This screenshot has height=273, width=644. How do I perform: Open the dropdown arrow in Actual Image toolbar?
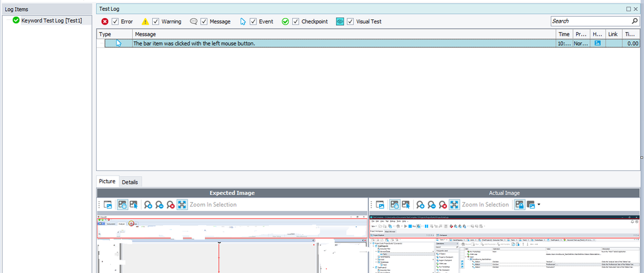(x=538, y=205)
